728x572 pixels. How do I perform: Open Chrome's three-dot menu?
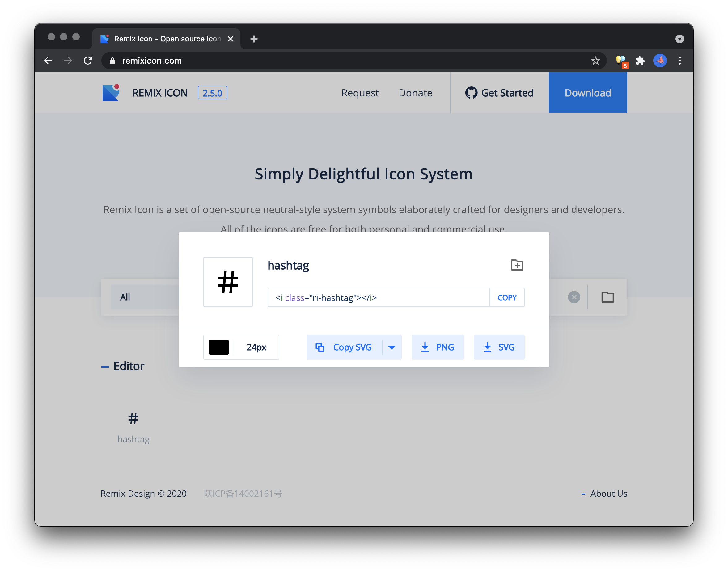[x=680, y=61]
